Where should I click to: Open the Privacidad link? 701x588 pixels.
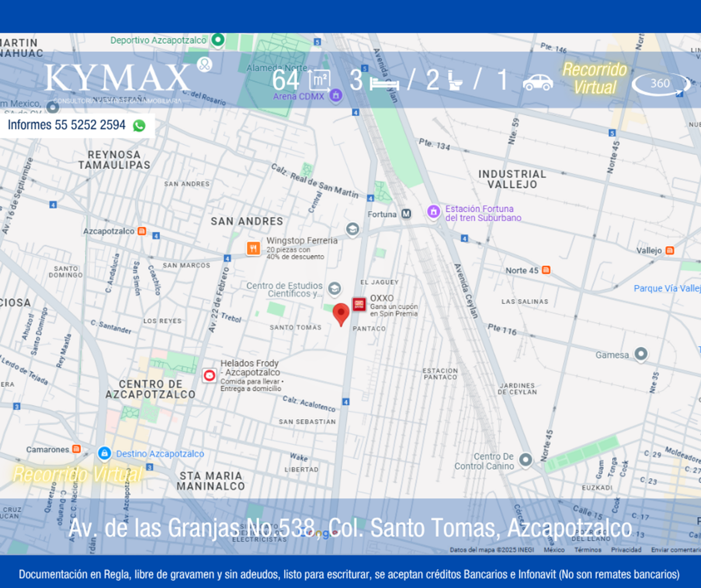[x=626, y=549]
